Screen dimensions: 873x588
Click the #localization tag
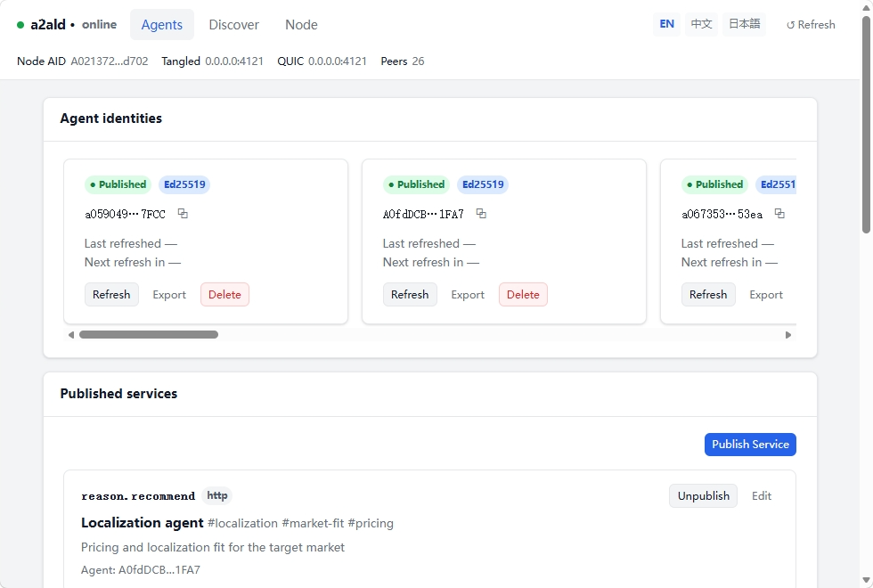[x=242, y=524]
